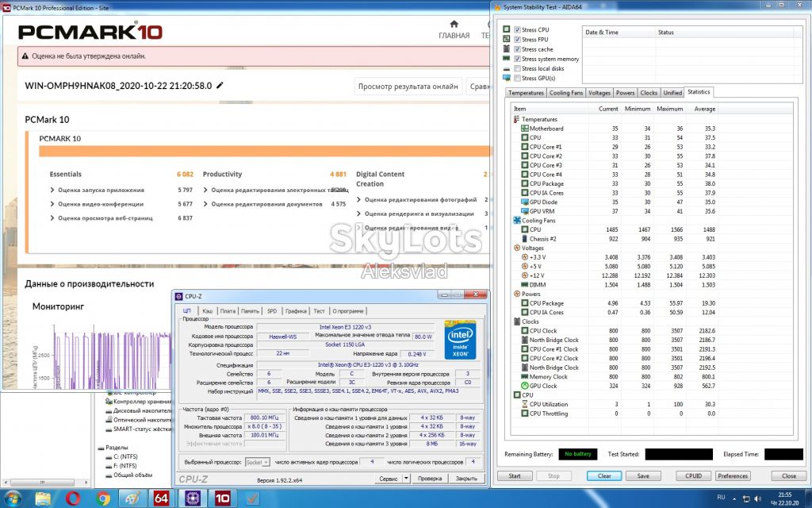Click the Clear button in AIDA64
The width and height of the screenshot is (812, 508).
(604, 476)
